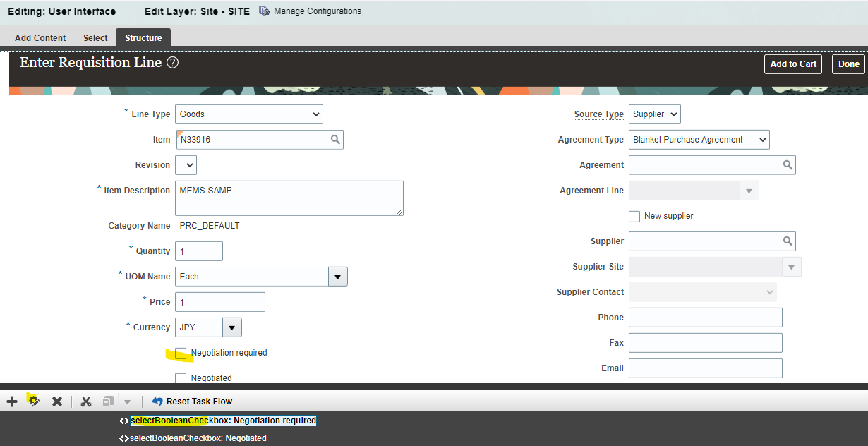Enable the New supplier checkbox

[634, 216]
